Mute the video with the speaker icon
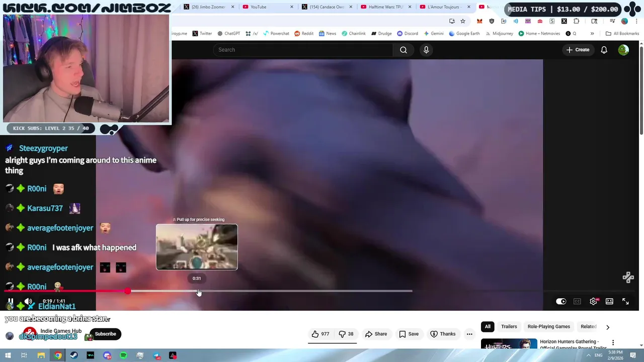 (28, 301)
